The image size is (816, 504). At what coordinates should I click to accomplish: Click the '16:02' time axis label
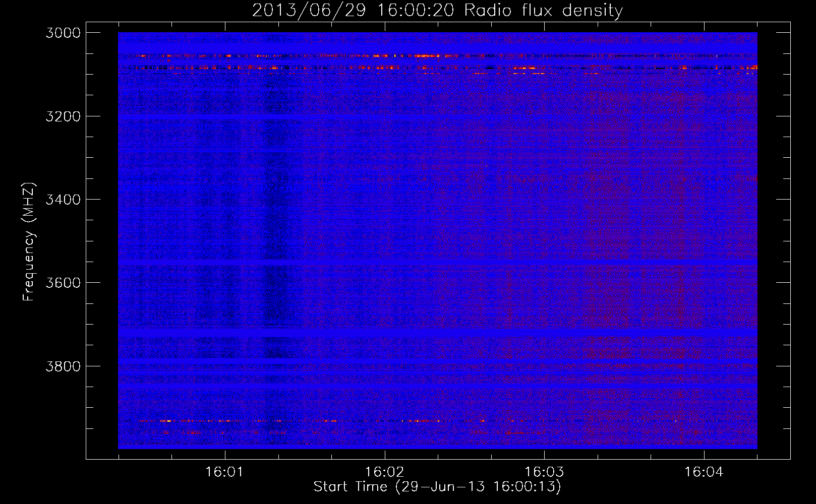point(385,472)
